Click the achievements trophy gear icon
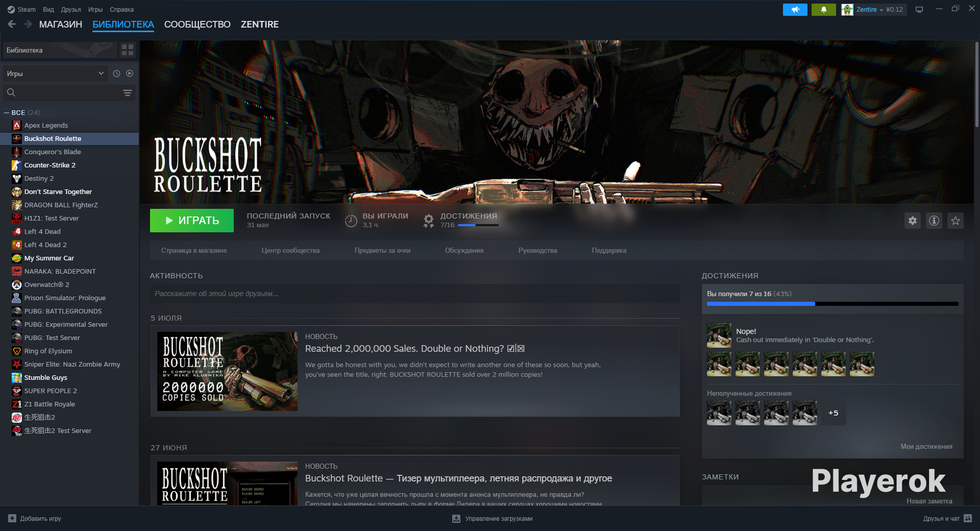Viewport: 980px width, 531px height. point(428,220)
